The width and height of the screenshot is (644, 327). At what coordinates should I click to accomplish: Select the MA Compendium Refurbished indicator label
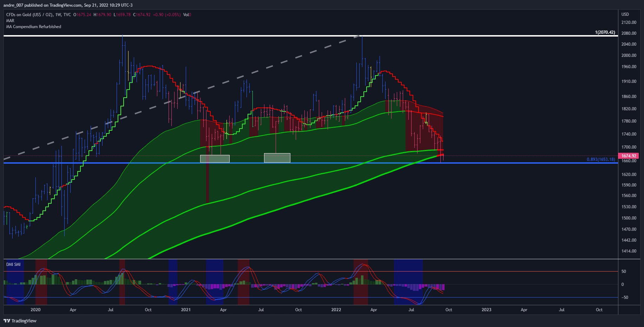click(x=34, y=27)
